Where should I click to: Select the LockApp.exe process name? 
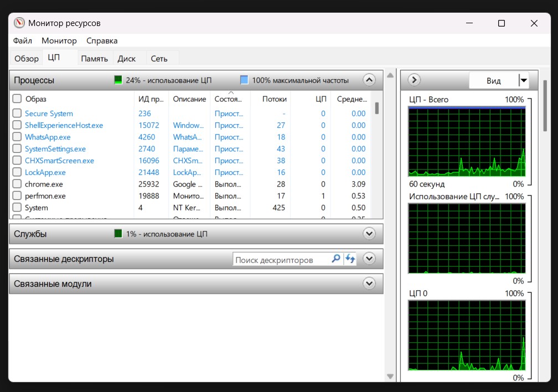coord(45,172)
